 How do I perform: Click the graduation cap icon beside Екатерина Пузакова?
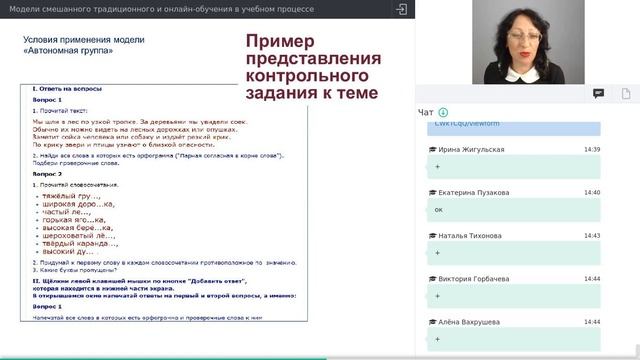pos(433,193)
